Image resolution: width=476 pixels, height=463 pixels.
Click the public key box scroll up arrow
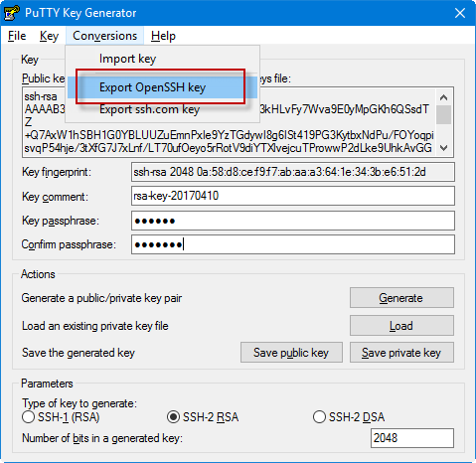[443, 97]
